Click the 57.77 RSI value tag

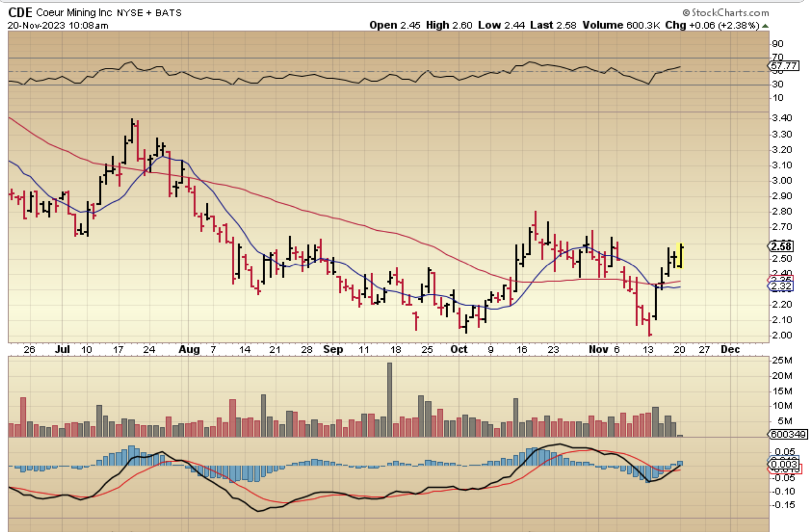(783, 65)
